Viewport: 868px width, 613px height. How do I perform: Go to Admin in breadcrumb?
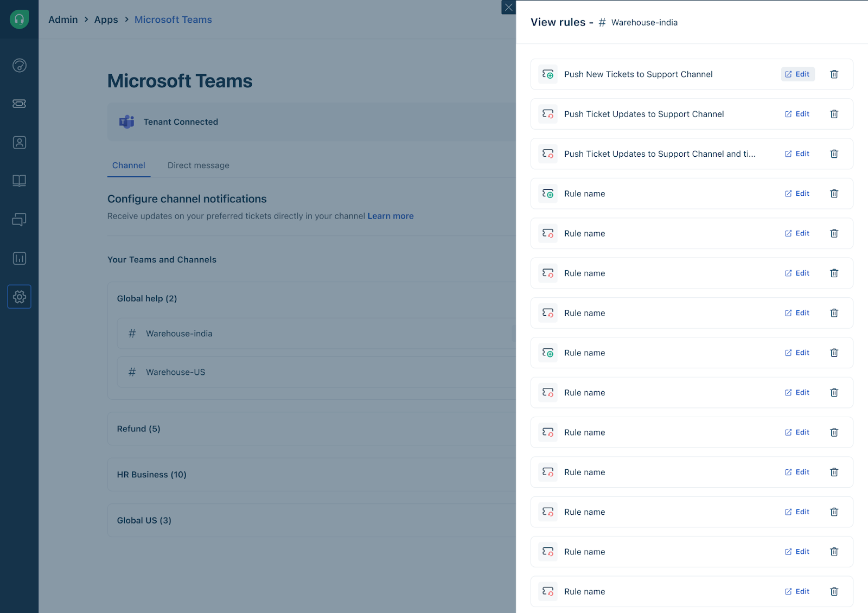click(63, 20)
